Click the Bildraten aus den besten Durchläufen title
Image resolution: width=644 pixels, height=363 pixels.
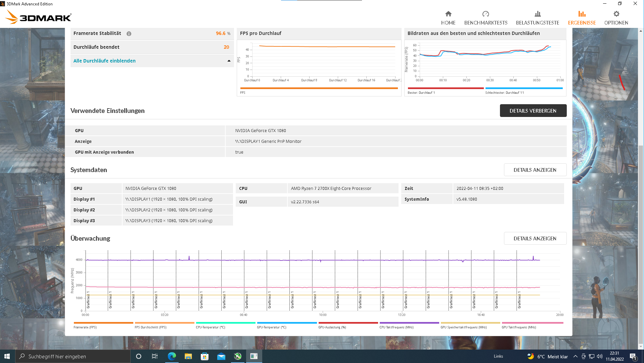click(x=473, y=33)
